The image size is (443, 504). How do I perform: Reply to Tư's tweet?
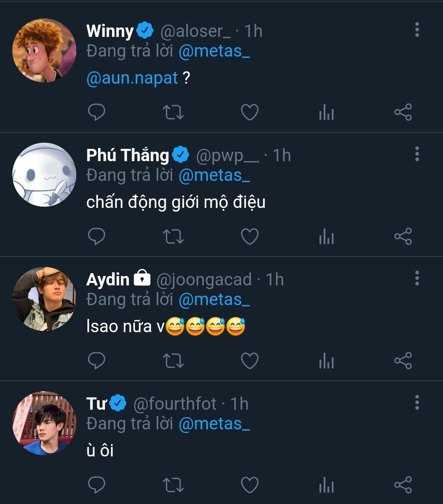pyautogui.click(x=97, y=485)
